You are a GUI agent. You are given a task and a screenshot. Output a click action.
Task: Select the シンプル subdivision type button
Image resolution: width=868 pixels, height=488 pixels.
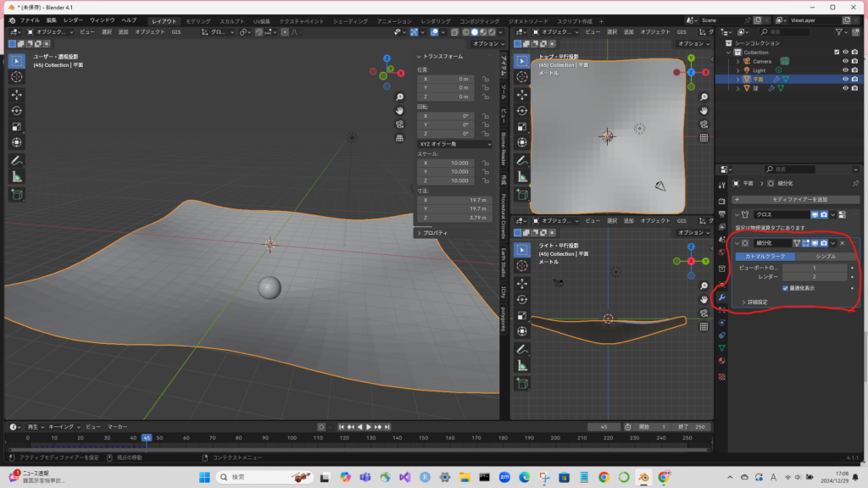tap(825, 256)
